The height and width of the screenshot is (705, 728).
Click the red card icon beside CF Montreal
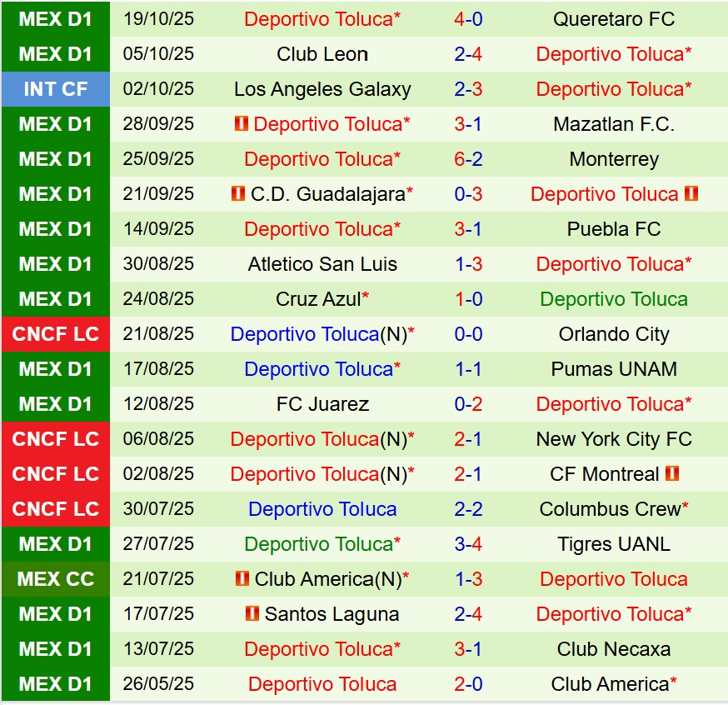[672, 474]
